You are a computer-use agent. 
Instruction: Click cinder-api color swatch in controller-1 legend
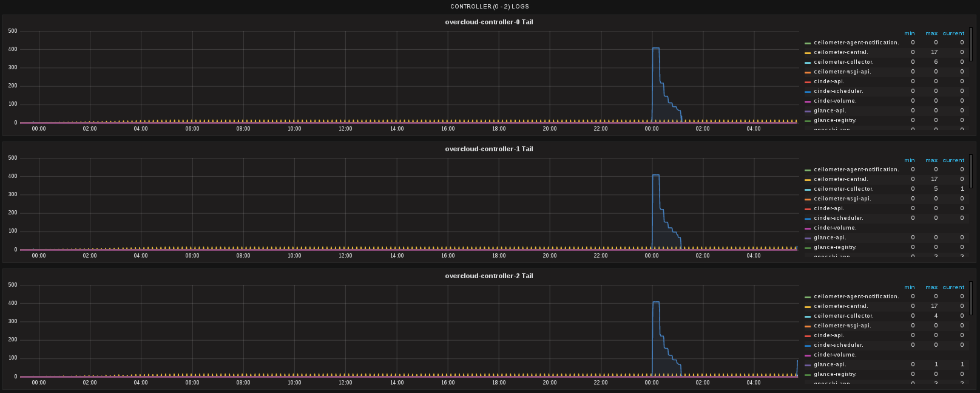coord(808,209)
